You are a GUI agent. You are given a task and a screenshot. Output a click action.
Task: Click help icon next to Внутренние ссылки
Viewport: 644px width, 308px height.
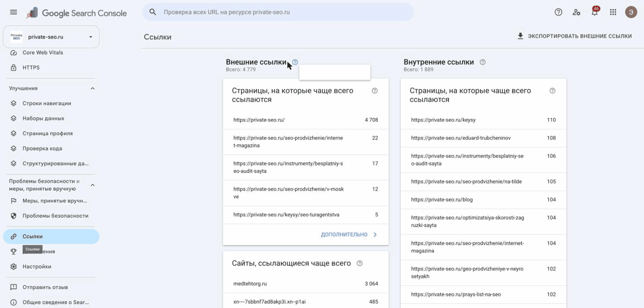pyautogui.click(x=483, y=62)
